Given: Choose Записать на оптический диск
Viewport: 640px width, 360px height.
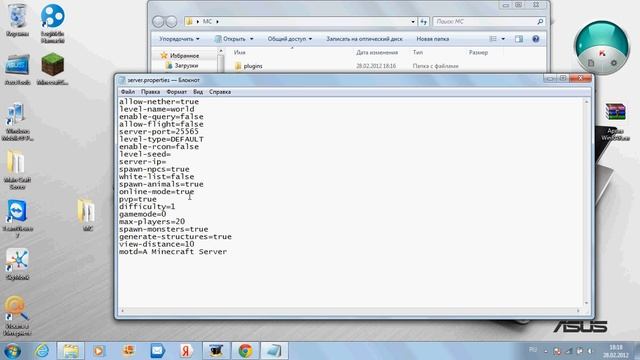Looking at the screenshot, I should [364, 39].
